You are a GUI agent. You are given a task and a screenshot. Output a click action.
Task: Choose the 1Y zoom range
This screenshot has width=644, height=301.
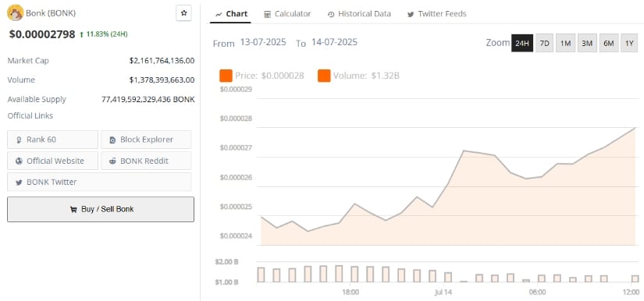point(629,43)
